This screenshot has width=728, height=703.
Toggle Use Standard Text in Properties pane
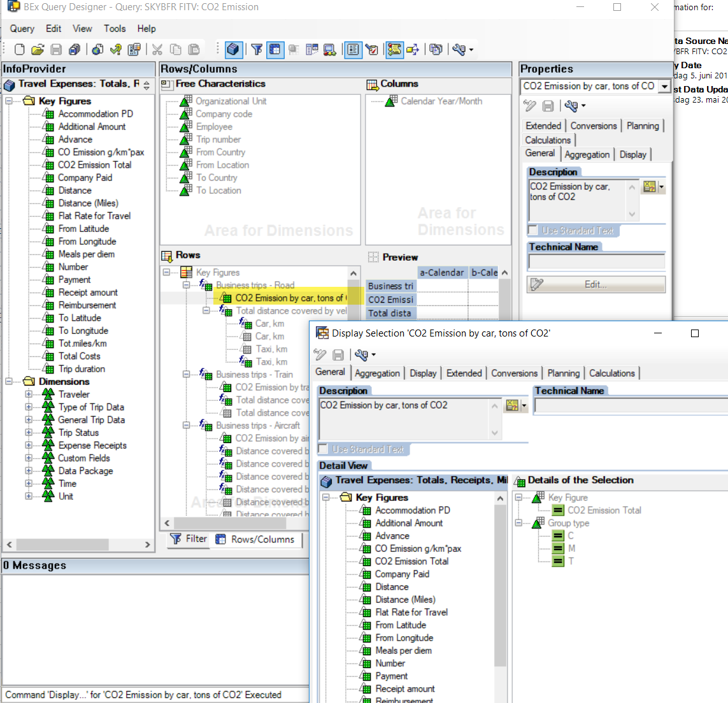(x=533, y=231)
